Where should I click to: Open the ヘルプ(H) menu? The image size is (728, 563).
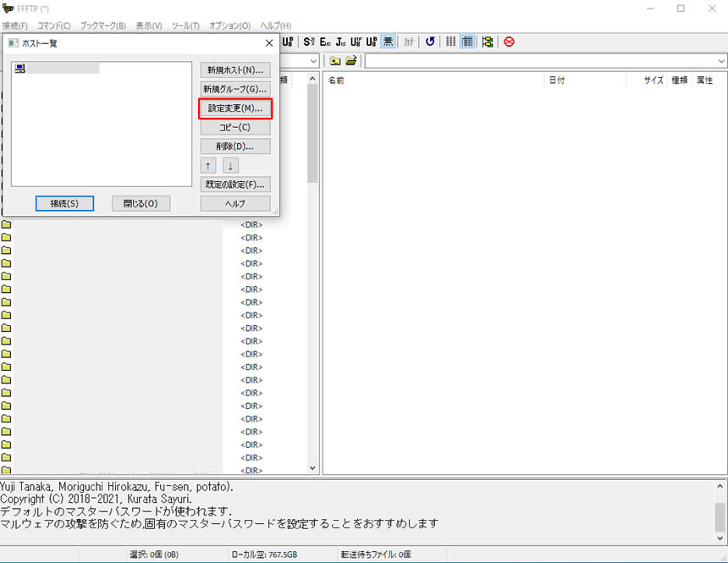(x=276, y=25)
